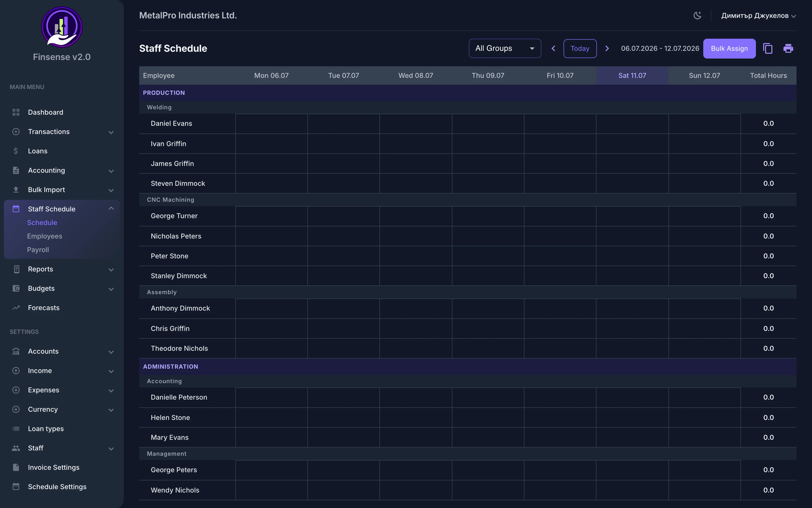Click the Staff people icon
812x508 pixels.
(16, 448)
